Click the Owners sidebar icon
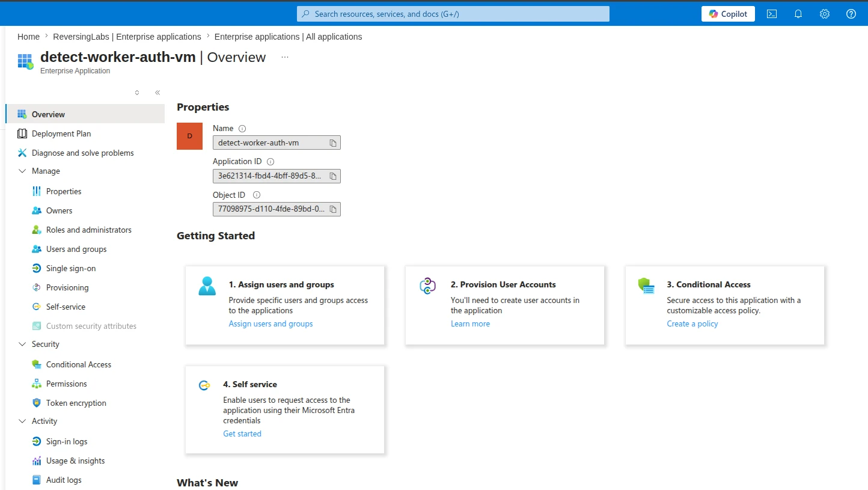868x490 pixels. pos(36,210)
